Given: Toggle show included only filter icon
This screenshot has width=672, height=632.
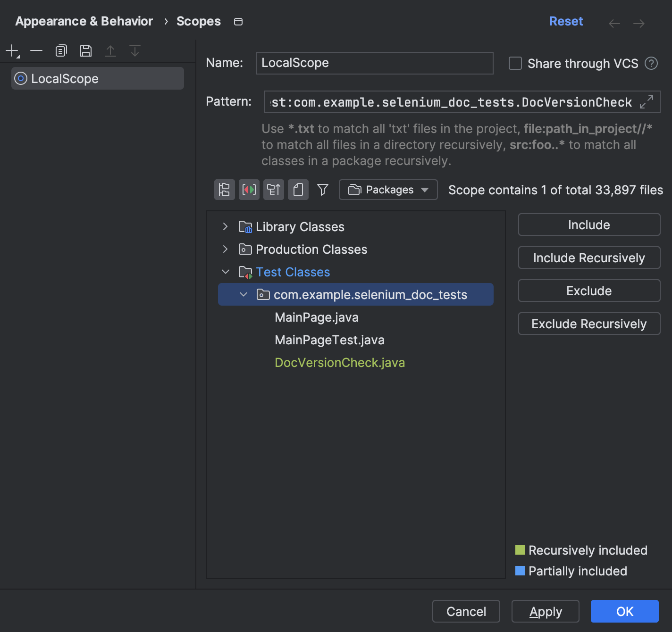Looking at the screenshot, I should [x=323, y=190].
